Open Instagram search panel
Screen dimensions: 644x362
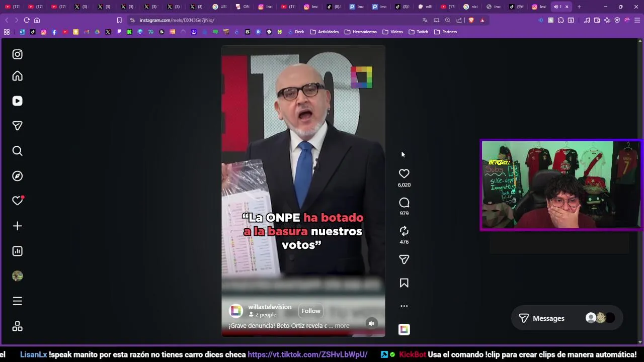tap(18, 151)
